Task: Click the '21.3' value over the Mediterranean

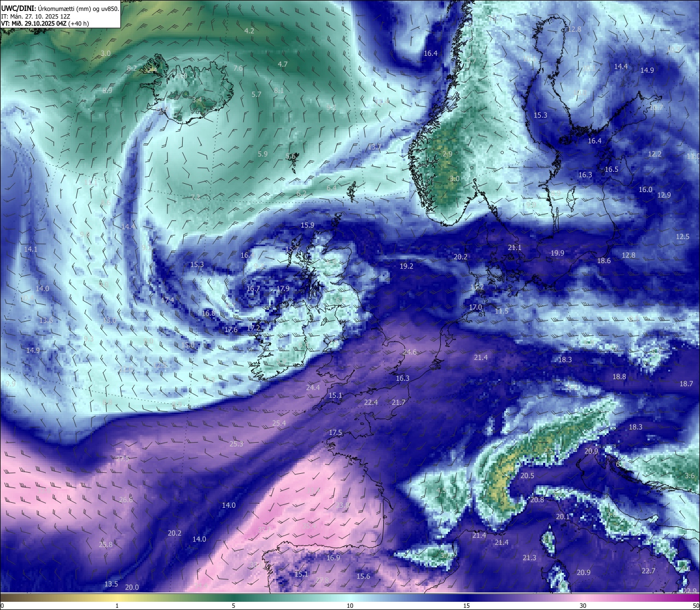Action: point(529,558)
